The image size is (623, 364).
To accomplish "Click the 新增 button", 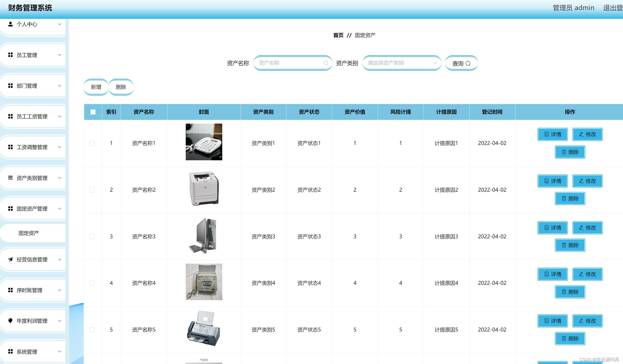I will pos(96,87).
